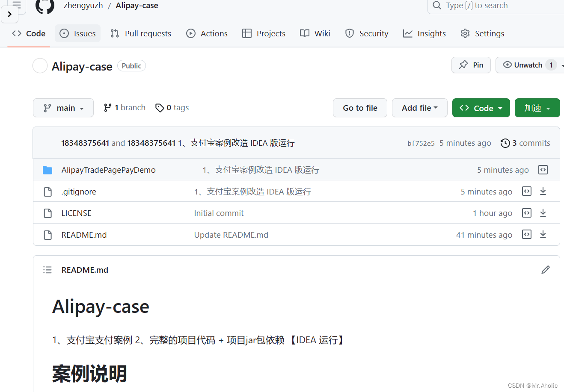Open the .gitignore file
This screenshot has height=392, width=564.
[79, 192]
